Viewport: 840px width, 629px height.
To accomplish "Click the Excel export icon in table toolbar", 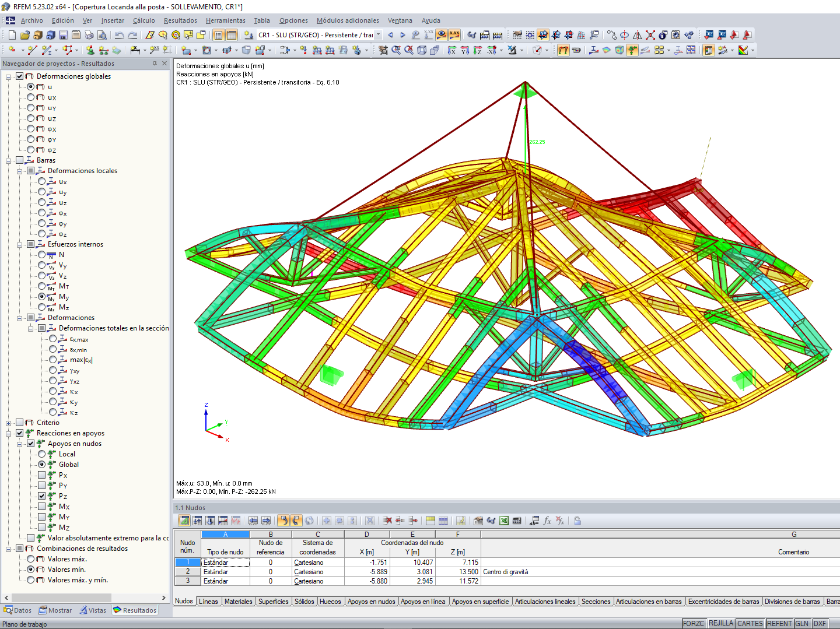I will click(503, 521).
